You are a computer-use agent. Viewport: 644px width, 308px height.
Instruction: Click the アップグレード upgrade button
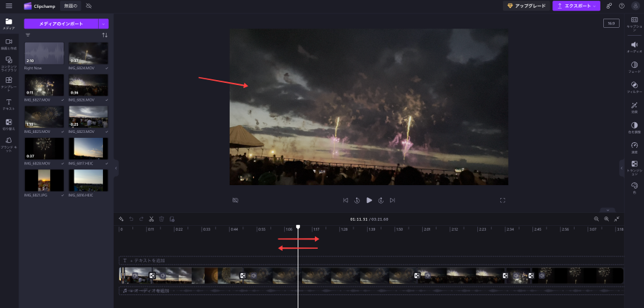[525, 6]
